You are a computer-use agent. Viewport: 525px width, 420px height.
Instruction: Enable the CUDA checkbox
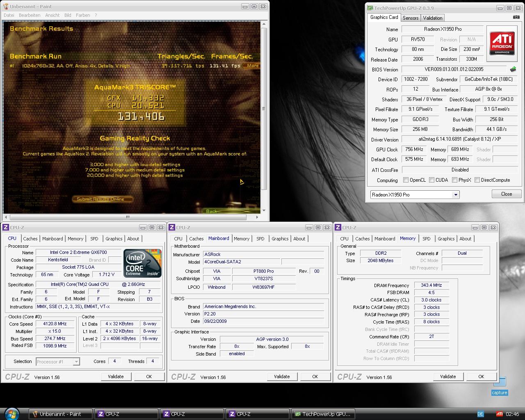[431, 180]
